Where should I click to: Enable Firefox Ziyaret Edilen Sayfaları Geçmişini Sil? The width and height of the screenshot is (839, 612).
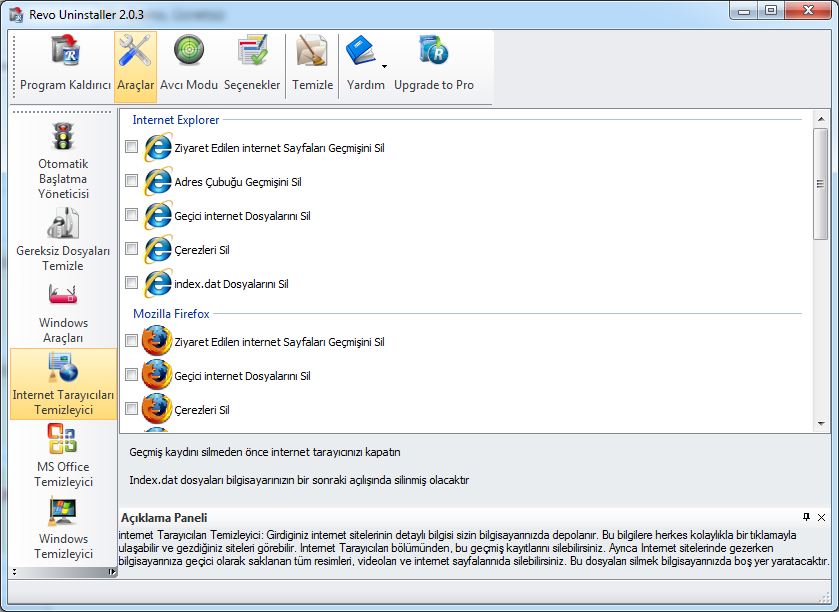click(x=132, y=341)
